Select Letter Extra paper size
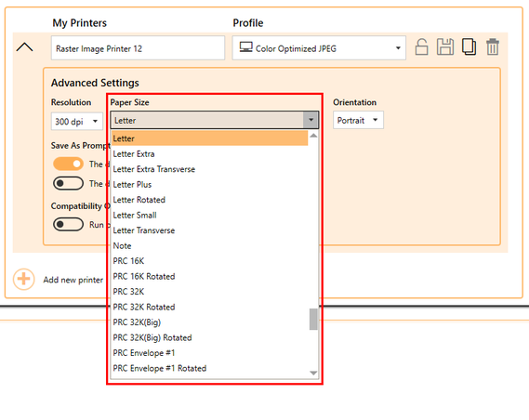 tap(209, 154)
